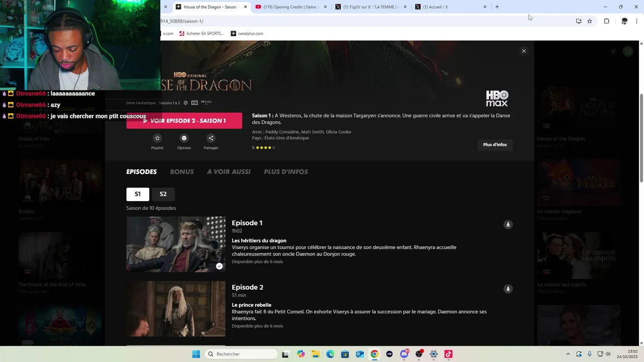Click the Rechercher taskbar search box

click(242, 354)
